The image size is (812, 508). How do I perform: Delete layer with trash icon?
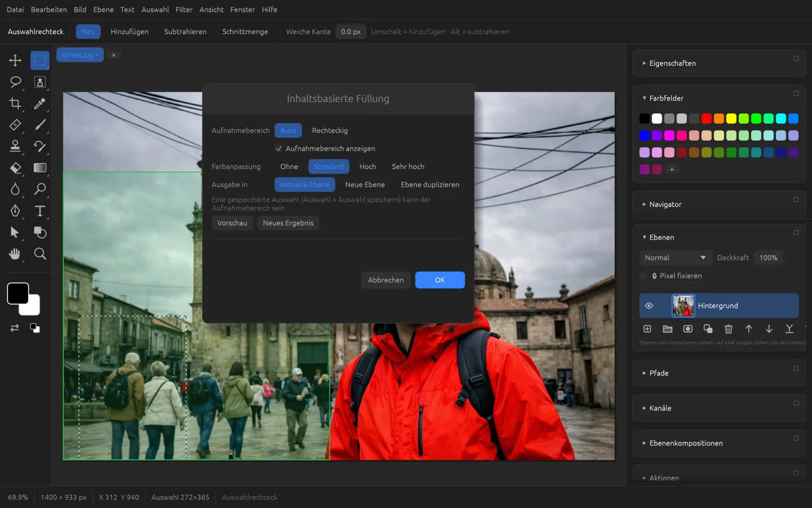(x=728, y=329)
